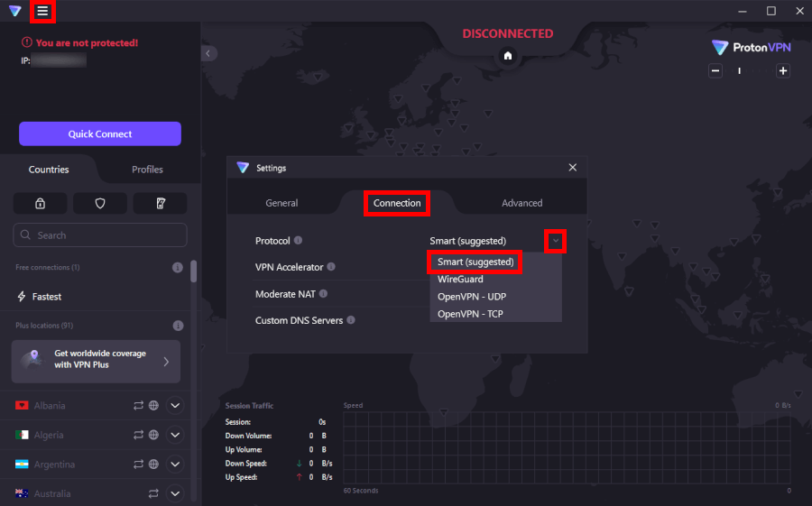812x506 pixels.
Task: Click the info icon next to VPN Accelerator
Action: click(331, 267)
